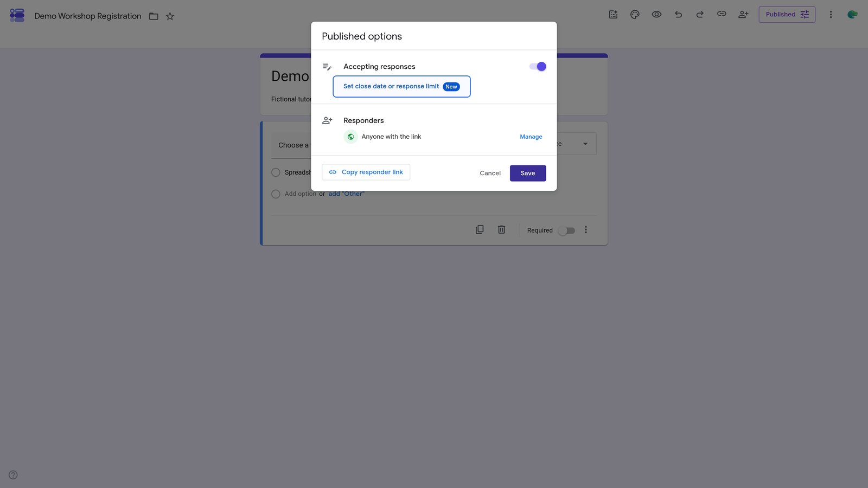Click the Add option field

(300, 194)
